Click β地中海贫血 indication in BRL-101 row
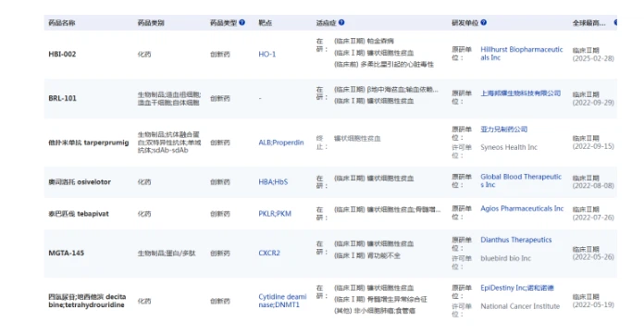Image resolution: width=644 pixels, height=335 pixels. 385,90
